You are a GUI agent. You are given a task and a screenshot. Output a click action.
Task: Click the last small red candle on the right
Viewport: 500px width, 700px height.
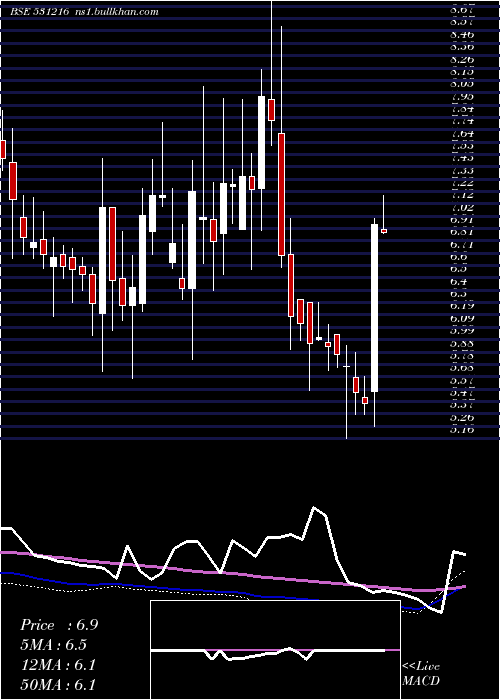[x=383, y=231]
